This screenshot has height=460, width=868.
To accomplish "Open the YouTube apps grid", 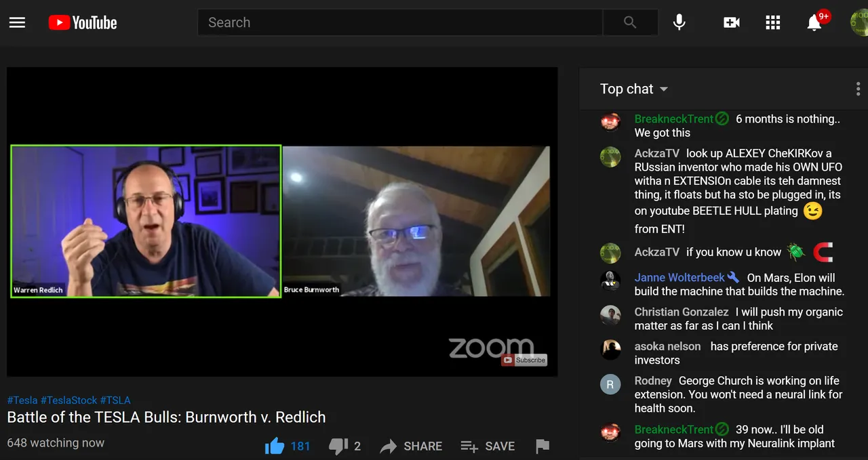I will point(773,22).
